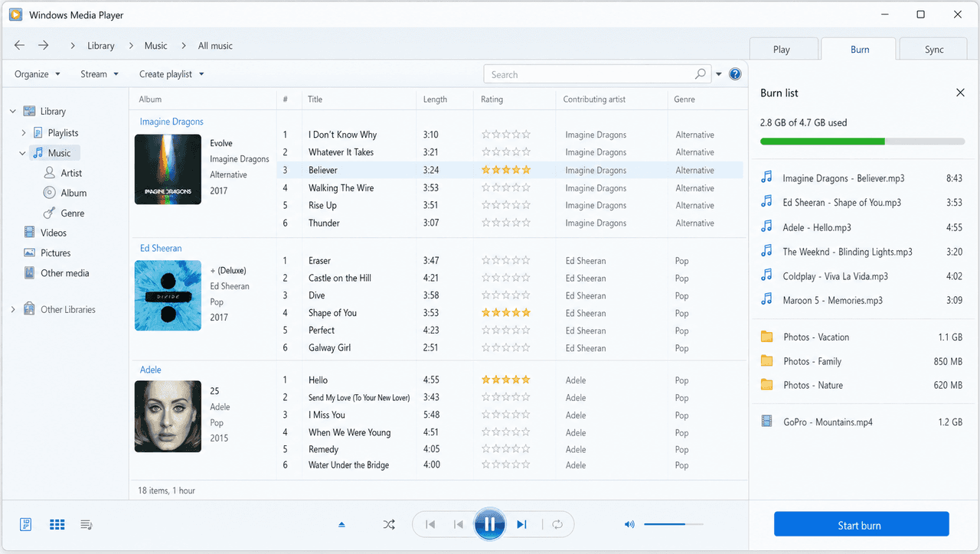Screen dimensions: 980x554
Task: Collapse the Music tree node
Action: pyautogui.click(x=23, y=153)
